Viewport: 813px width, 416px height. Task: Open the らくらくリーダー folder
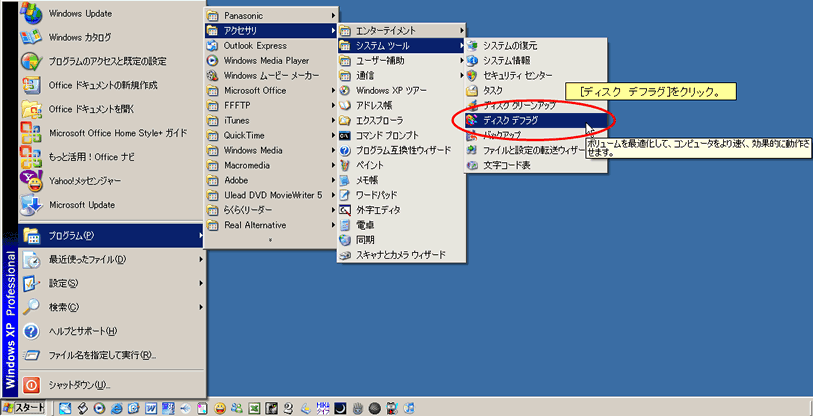[271, 210]
